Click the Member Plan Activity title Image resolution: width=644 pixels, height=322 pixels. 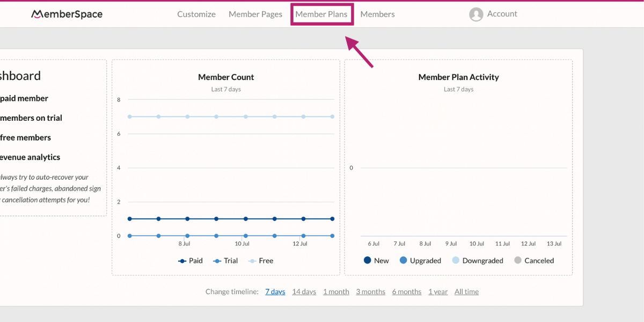(459, 77)
